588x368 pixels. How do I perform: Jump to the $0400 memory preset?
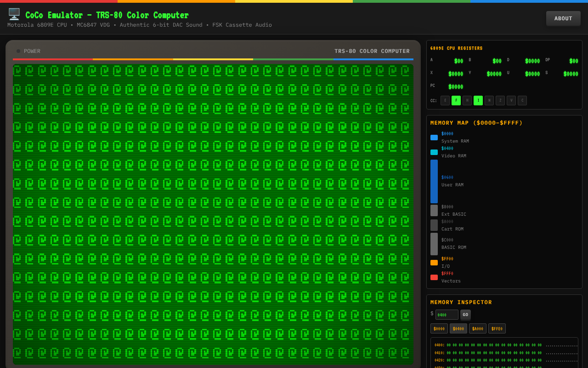pos(458,328)
